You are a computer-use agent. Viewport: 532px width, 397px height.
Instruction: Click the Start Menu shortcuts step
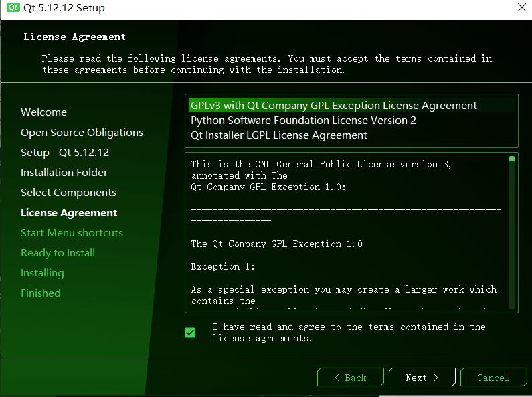tap(72, 233)
